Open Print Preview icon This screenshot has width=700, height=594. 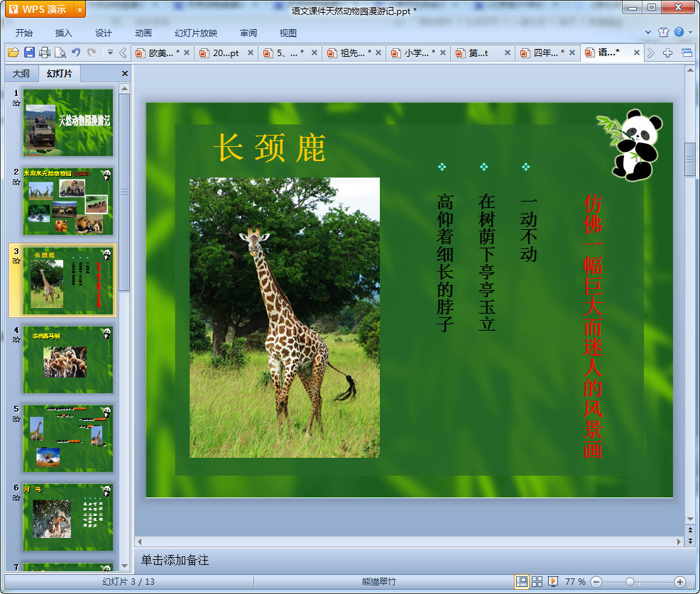click(x=60, y=53)
